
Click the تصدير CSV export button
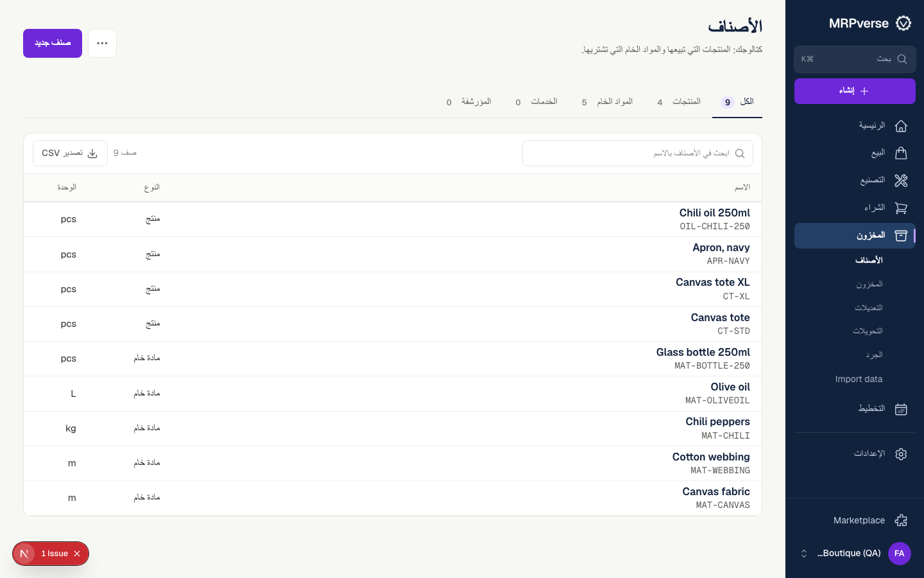point(70,153)
